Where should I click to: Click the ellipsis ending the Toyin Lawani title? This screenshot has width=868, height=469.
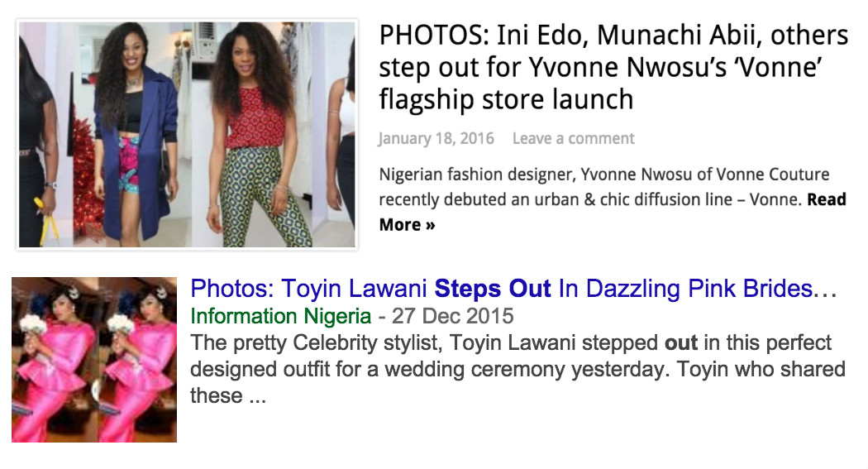point(828,289)
